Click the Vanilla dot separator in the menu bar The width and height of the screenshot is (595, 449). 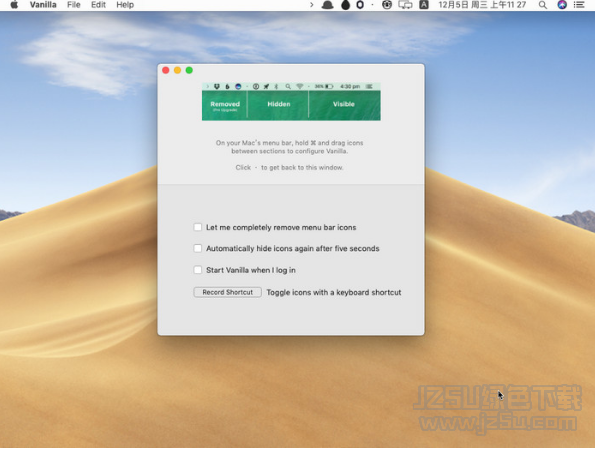pos(372,5)
